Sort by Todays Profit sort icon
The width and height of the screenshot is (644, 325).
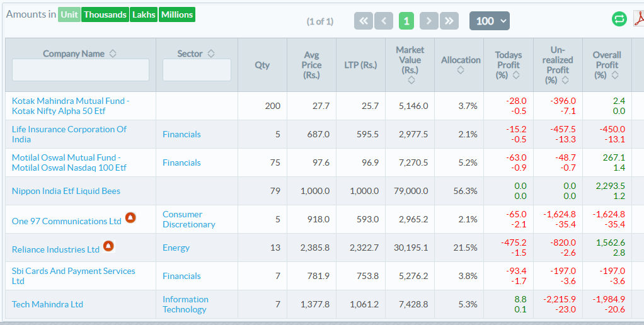[x=516, y=75]
